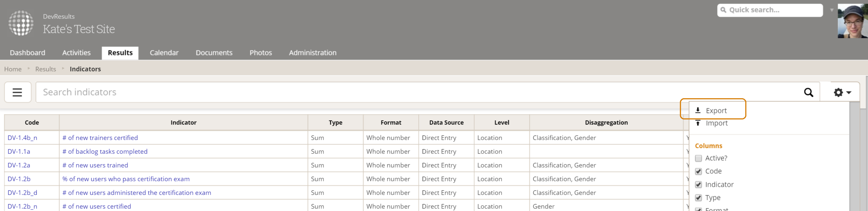Screen dimensions: 868x211
Task: Expand the arrow beside Quick search
Action: pos(832,10)
